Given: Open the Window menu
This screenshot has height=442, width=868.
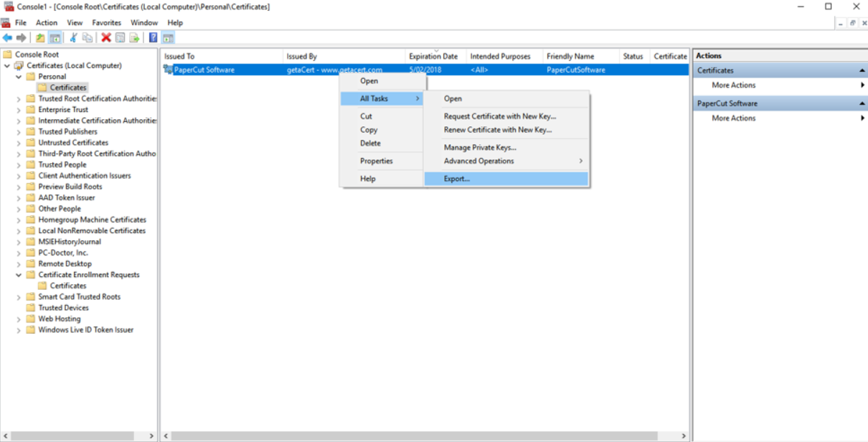Looking at the screenshot, I should 144,23.
